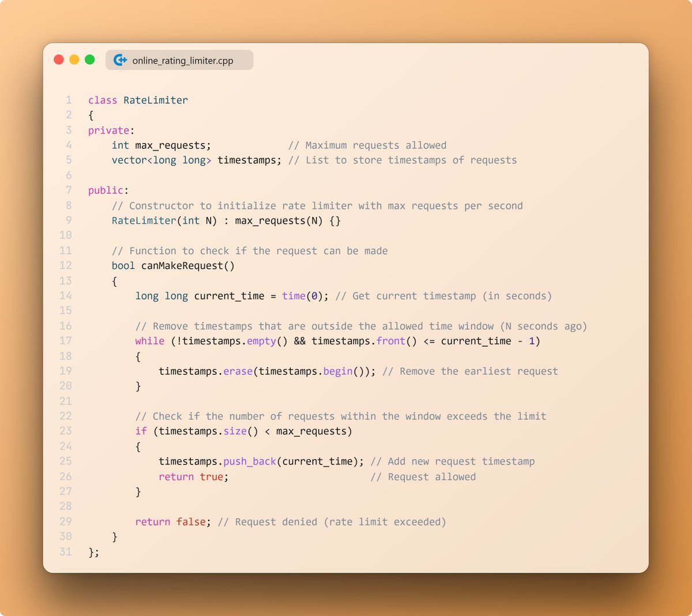Click line number 17 in the gutter
This screenshot has width=692, height=616.
point(66,341)
